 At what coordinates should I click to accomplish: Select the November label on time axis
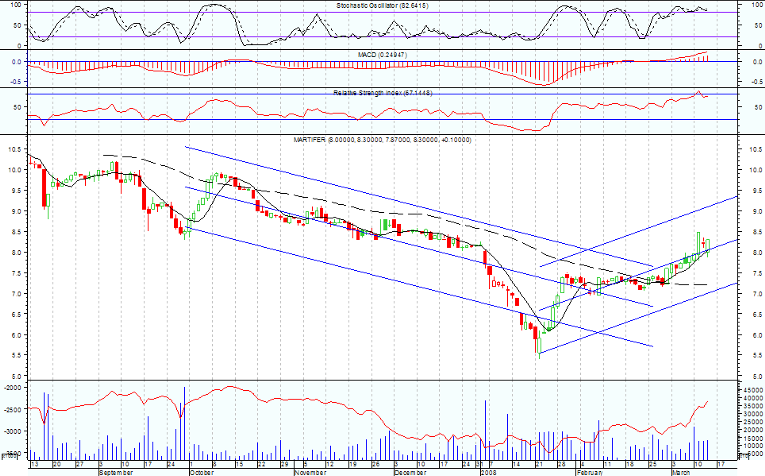point(310,473)
